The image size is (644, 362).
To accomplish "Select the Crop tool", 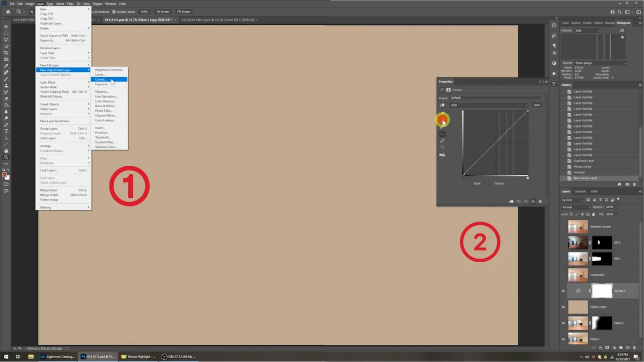I will [x=6, y=53].
